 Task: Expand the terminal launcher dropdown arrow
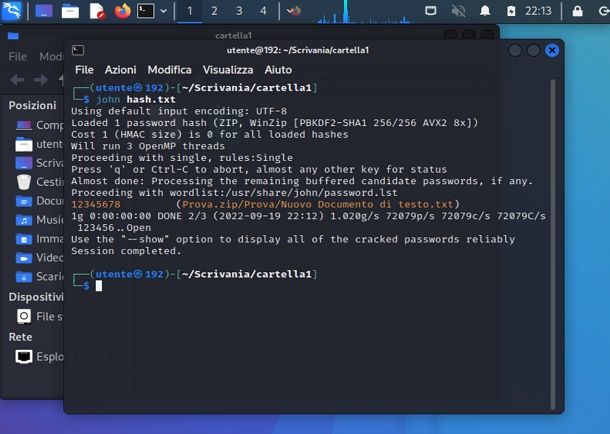(164, 11)
